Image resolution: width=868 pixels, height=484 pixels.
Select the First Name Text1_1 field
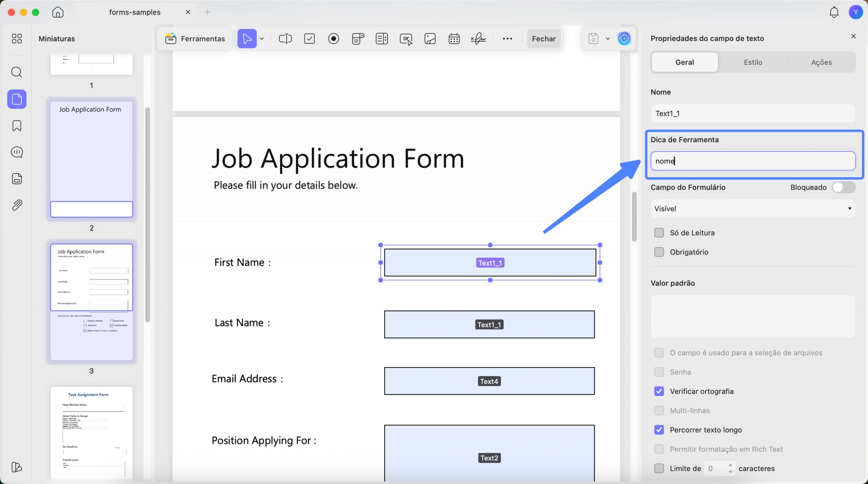pyautogui.click(x=490, y=263)
